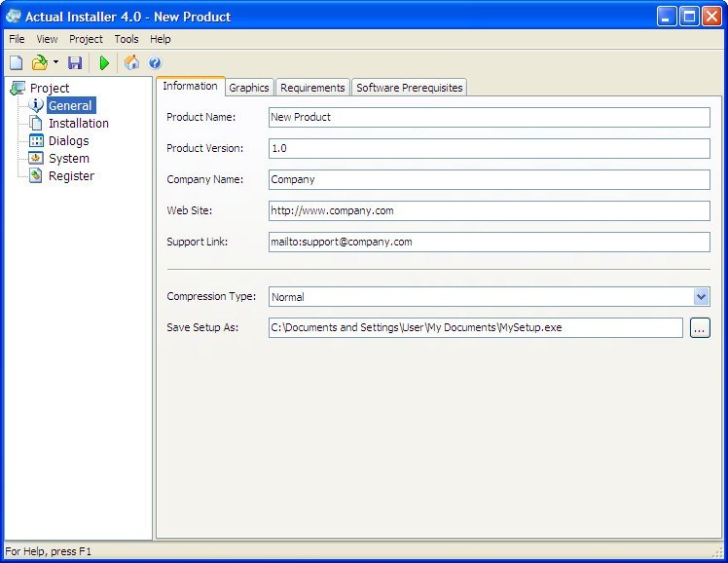Click the Project root label
The width and height of the screenshot is (728, 563).
coord(50,88)
